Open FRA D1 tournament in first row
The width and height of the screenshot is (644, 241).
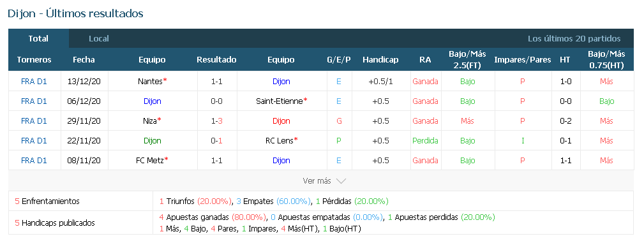coord(34,82)
